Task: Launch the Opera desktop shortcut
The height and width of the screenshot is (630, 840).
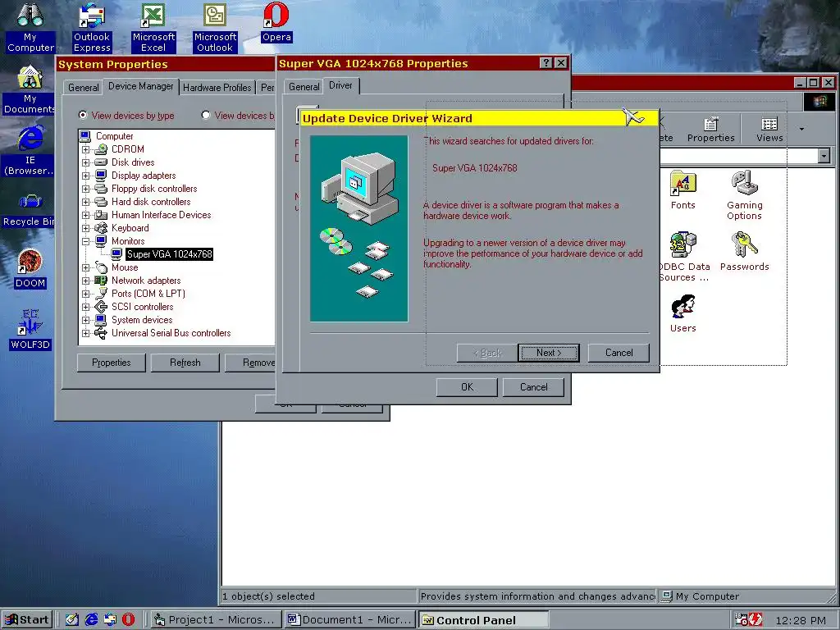Action: point(276,22)
